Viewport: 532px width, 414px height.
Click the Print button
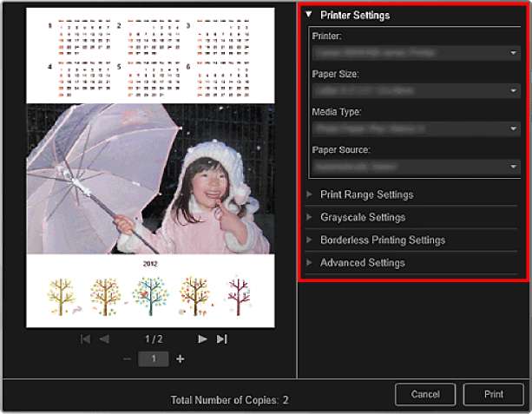[494, 394]
